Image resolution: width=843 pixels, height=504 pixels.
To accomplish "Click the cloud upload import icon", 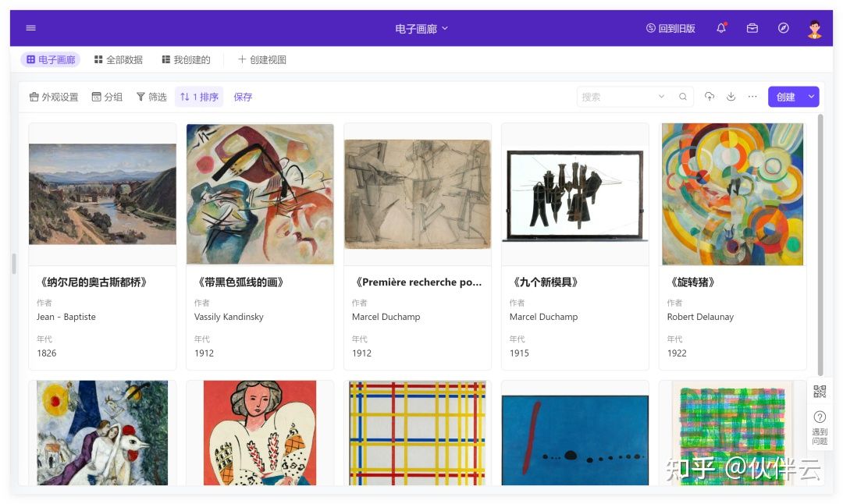I will pos(710,97).
